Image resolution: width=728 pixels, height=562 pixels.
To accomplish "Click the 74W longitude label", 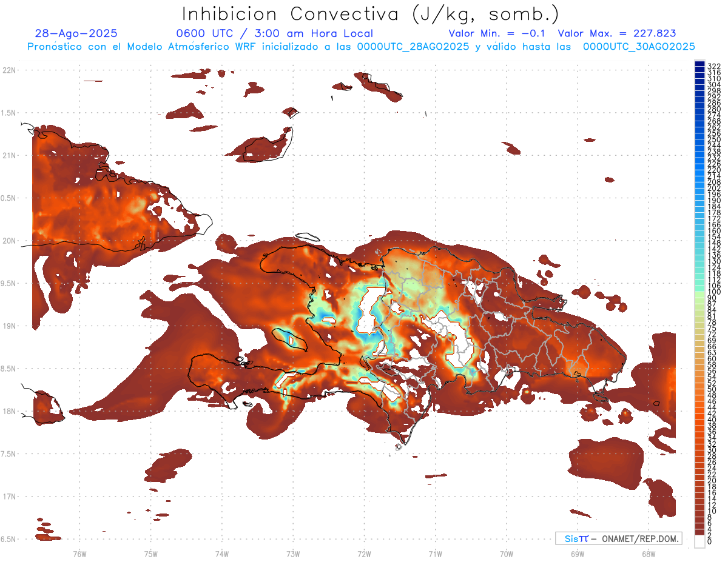I will (222, 554).
